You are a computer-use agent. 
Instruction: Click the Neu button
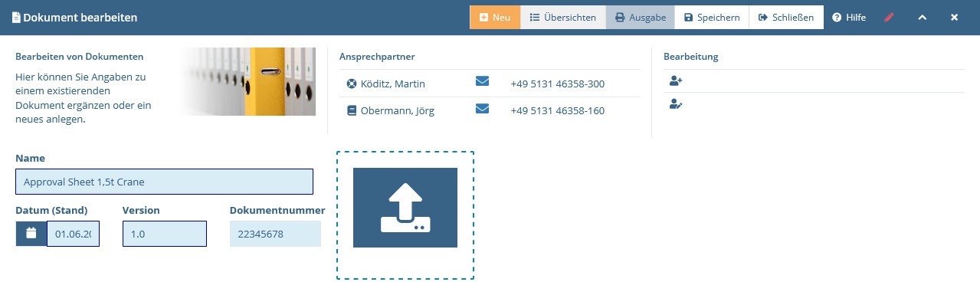click(x=495, y=17)
